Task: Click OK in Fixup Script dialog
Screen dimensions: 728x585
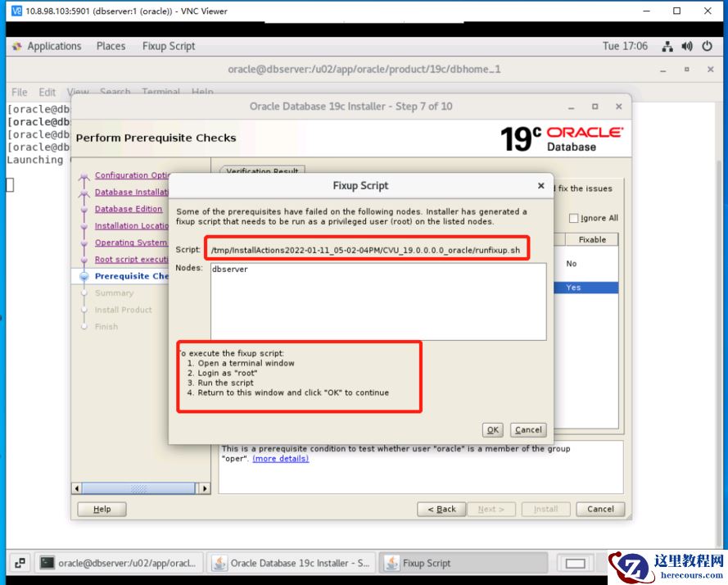Action: 493,430
